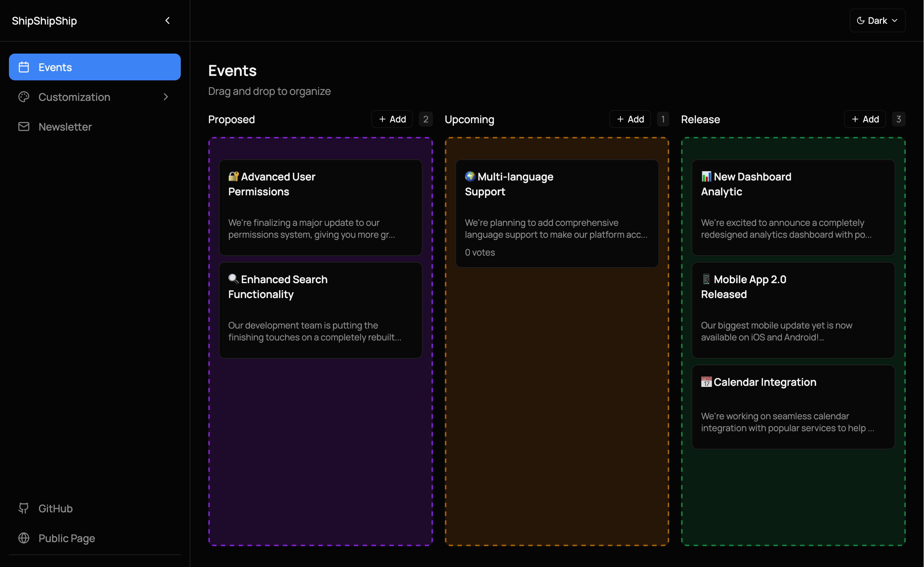Open the Public Page link

pos(66,538)
